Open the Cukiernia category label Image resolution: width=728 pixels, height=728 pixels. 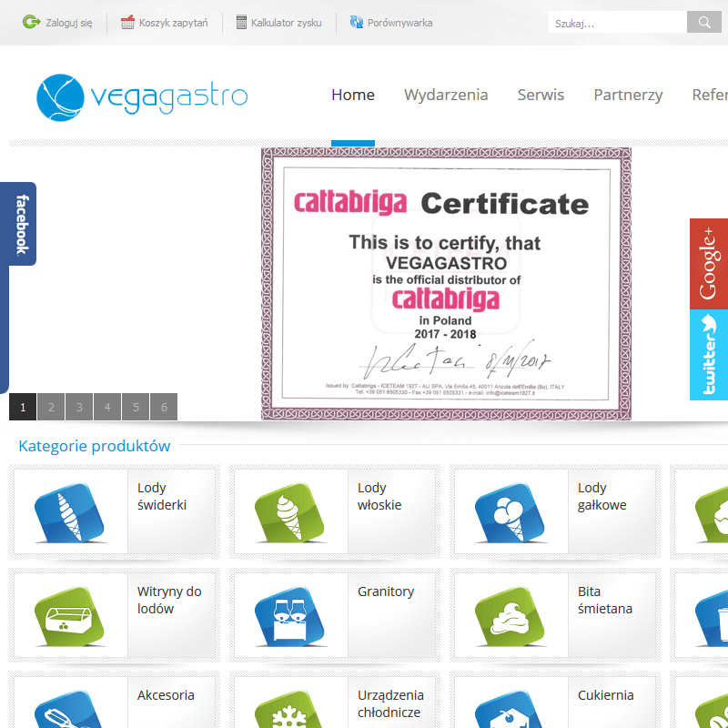pos(605,695)
